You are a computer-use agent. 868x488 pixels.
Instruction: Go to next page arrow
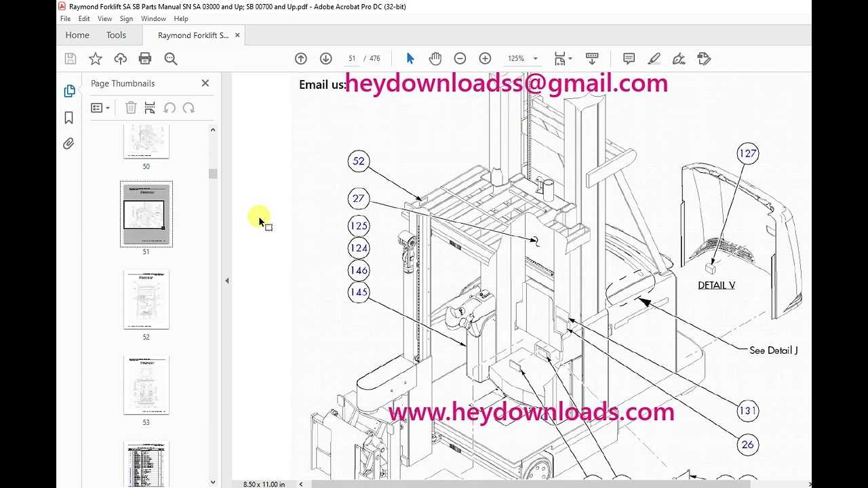click(325, 59)
